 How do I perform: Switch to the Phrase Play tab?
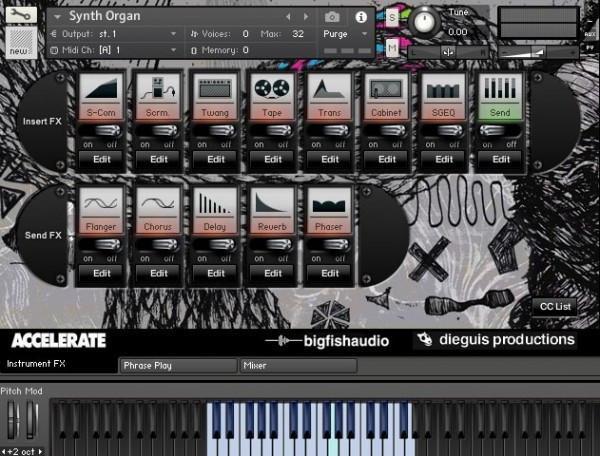(178, 365)
